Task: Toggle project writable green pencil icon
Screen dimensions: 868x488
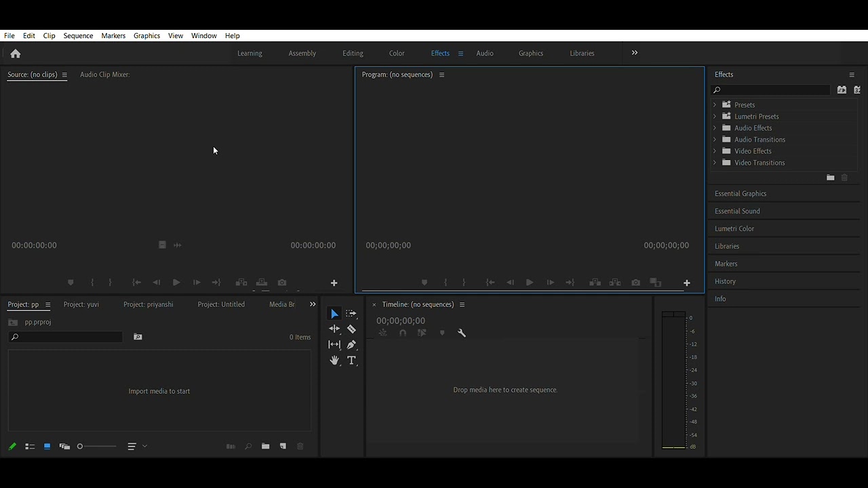Action: (12, 446)
